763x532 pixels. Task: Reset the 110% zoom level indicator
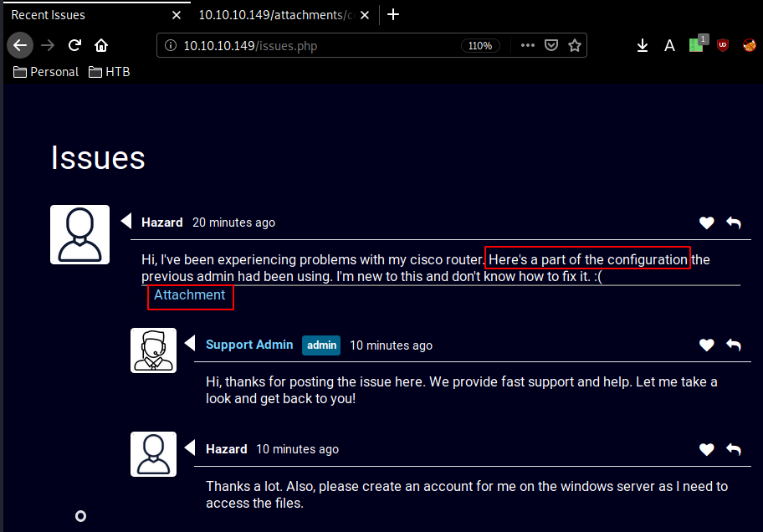pyautogui.click(x=480, y=46)
